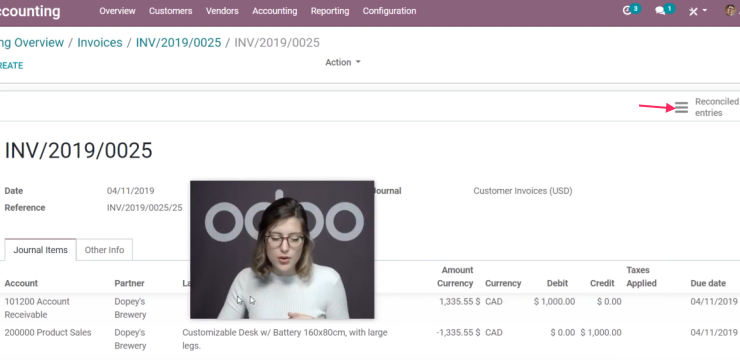Open the Overview menu
This screenshot has height=360, width=740.
click(x=117, y=11)
